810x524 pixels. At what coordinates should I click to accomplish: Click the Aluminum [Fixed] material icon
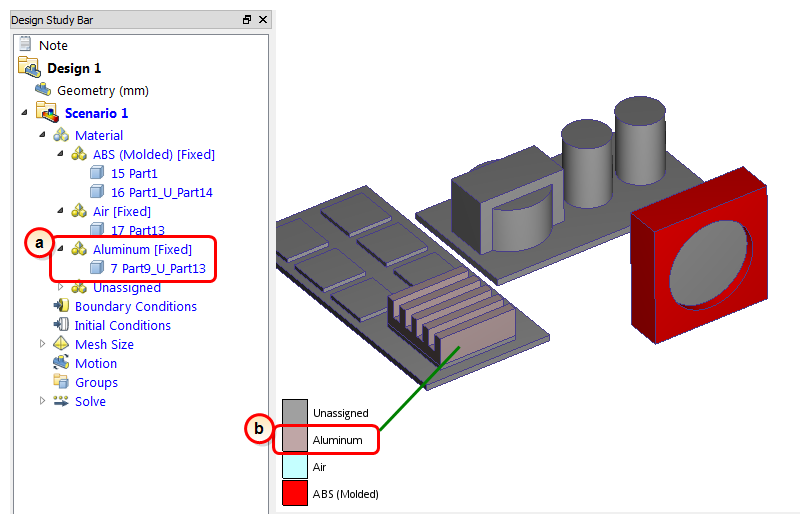click(x=79, y=249)
